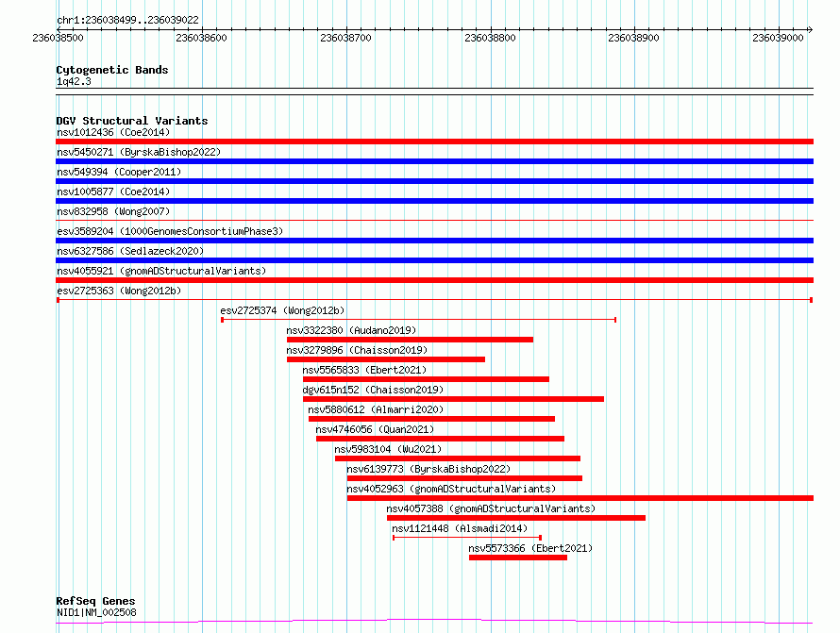Click the red nsv3322380 variant bar
840x633 pixels.
[410, 340]
